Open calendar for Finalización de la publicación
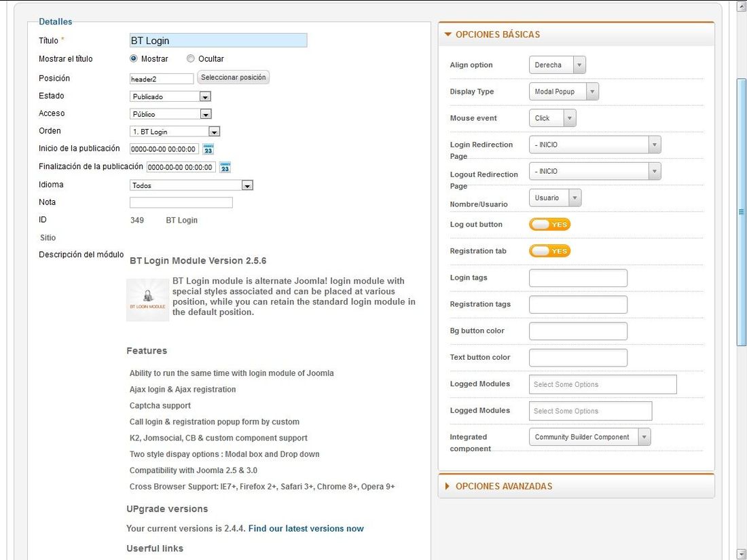Viewport: 747px width, 560px height. coord(225,167)
